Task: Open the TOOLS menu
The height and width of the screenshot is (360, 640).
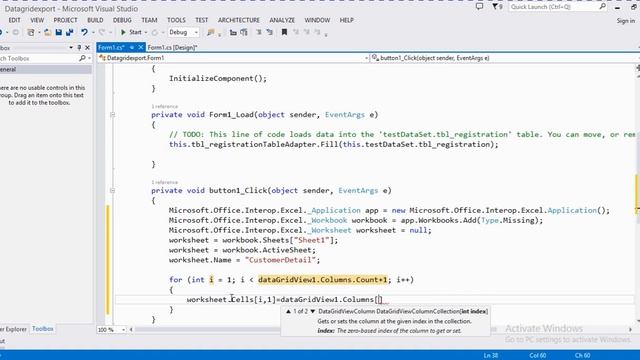Action: pyautogui.click(x=176, y=20)
